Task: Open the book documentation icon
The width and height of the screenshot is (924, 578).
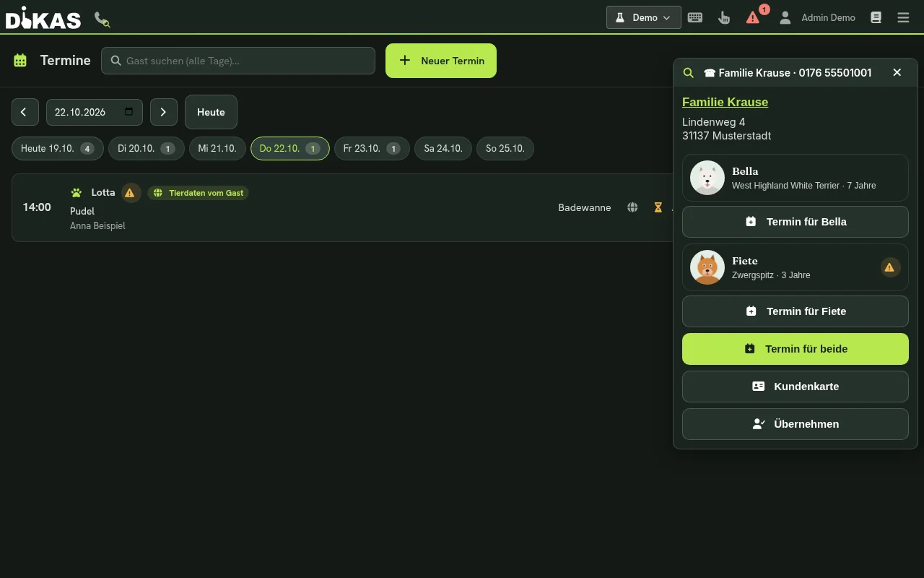Action: [876, 17]
